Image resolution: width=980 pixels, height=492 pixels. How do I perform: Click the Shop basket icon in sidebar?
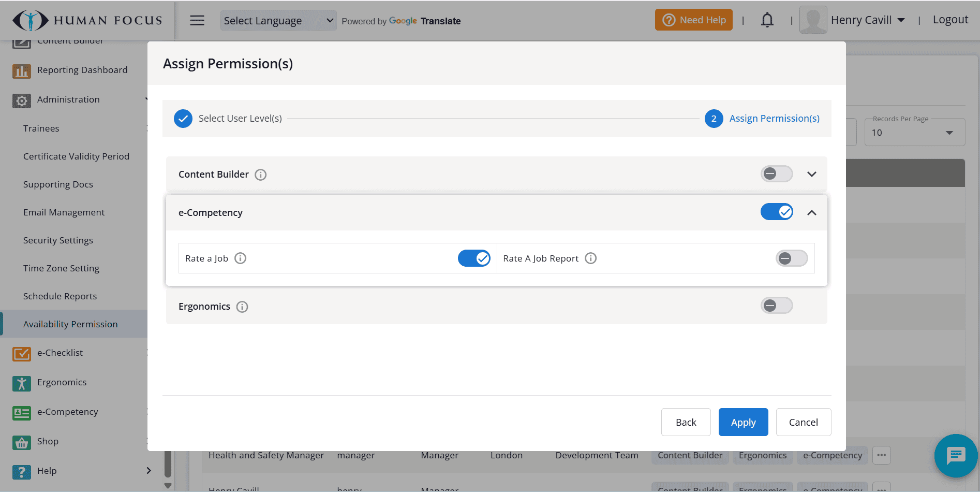pyautogui.click(x=21, y=442)
